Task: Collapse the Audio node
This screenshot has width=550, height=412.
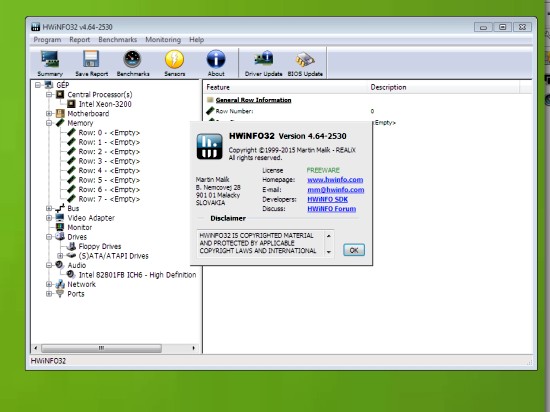Action: pyautogui.click(x=49, y=265)
